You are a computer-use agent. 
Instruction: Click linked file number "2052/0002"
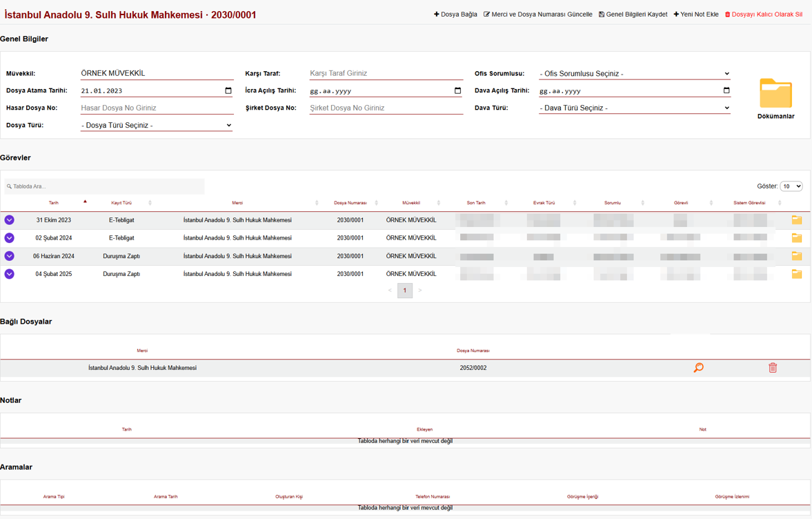click(x=473, y=368)
